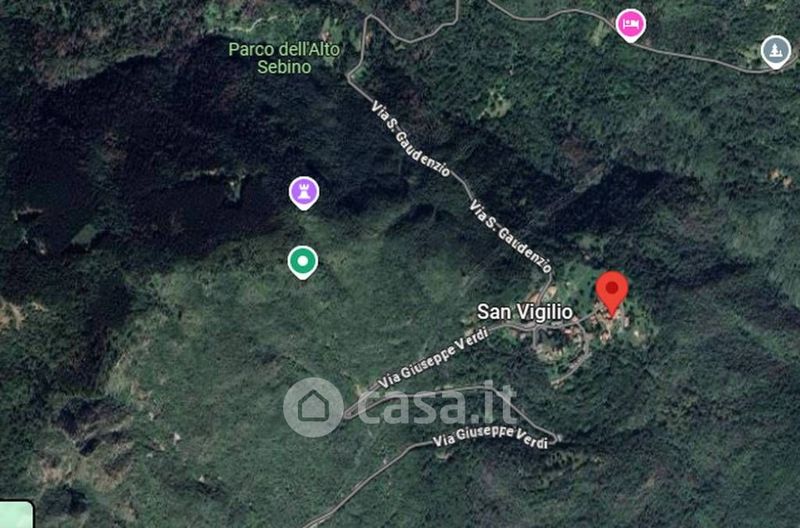
Task: Click the hairpin bend on Via Giuseppe Verdi
Action: coord(554,438)
